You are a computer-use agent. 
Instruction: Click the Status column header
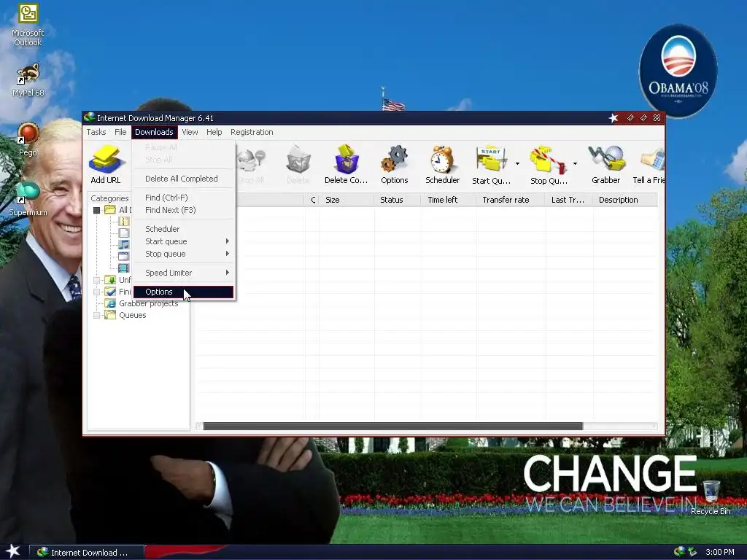click(x=398, y=200)
